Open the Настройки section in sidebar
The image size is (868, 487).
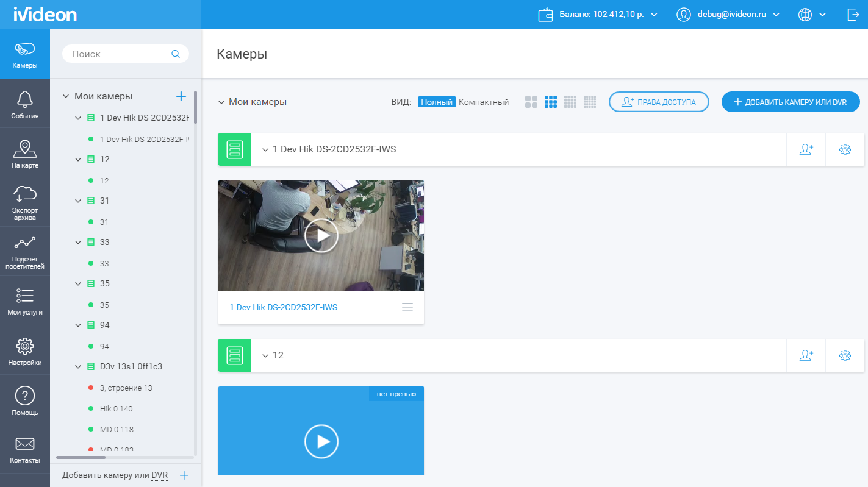click(25, 352)
